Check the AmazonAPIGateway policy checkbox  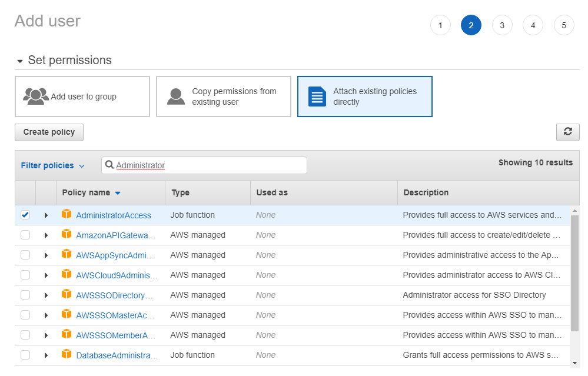click(x=25, y=235)
